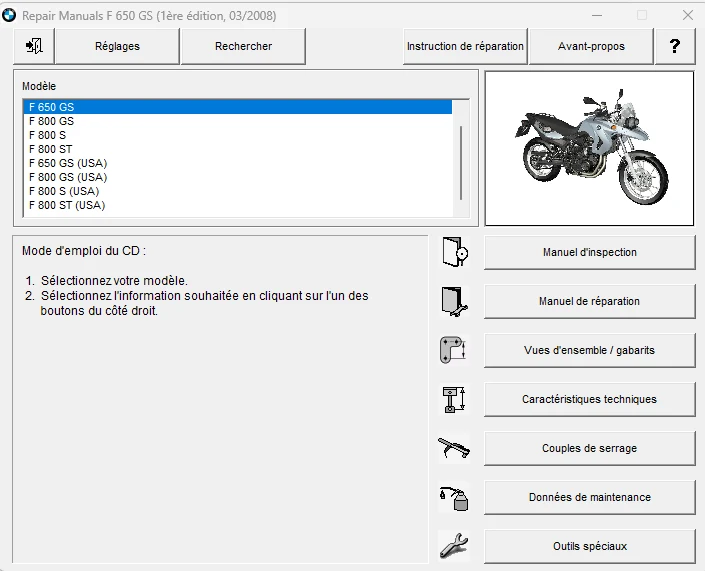Open Instruction de réparation
Screen dimensions: 705x571
[x=465, y=46]
